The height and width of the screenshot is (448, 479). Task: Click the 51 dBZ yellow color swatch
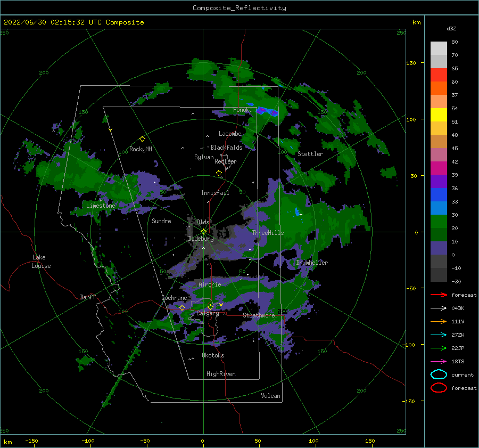click(439, 115)
